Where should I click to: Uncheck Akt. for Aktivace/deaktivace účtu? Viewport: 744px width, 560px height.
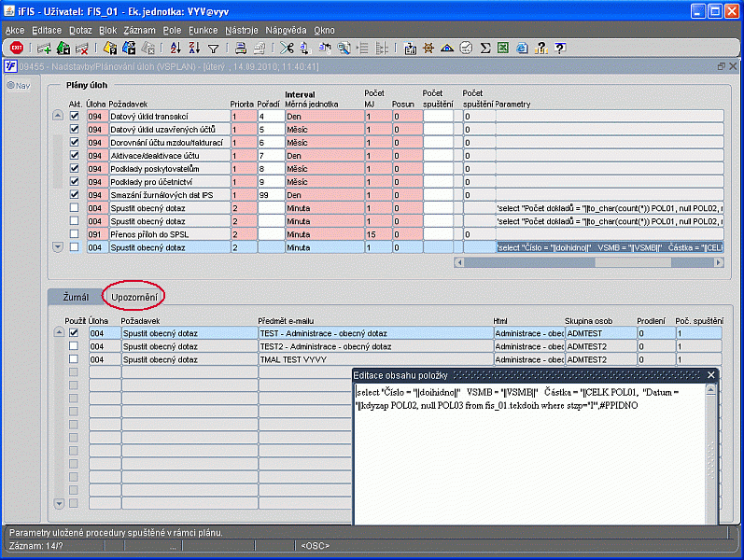coord(74,155)
